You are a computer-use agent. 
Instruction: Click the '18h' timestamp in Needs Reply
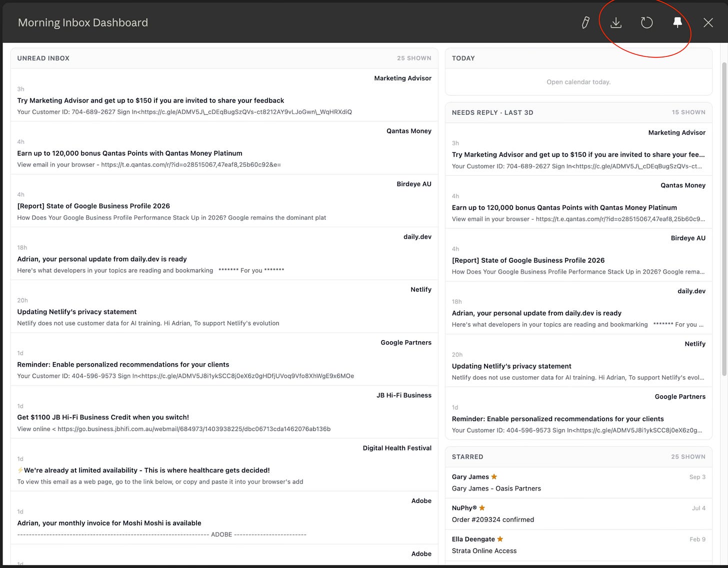click(457, 302)
